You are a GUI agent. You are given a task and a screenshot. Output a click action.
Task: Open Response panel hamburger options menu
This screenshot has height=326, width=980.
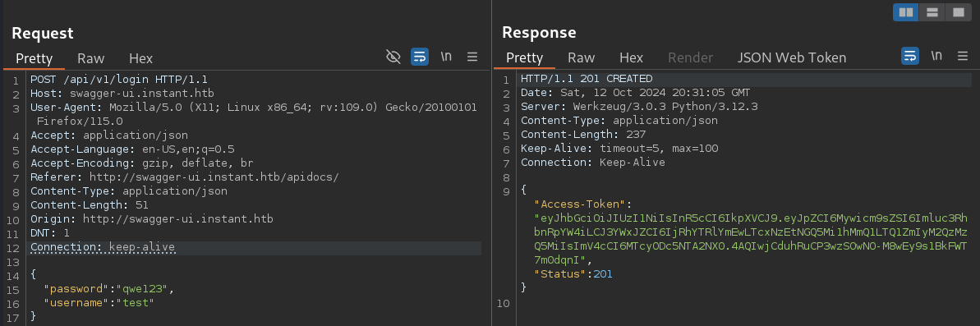[963, 56]
